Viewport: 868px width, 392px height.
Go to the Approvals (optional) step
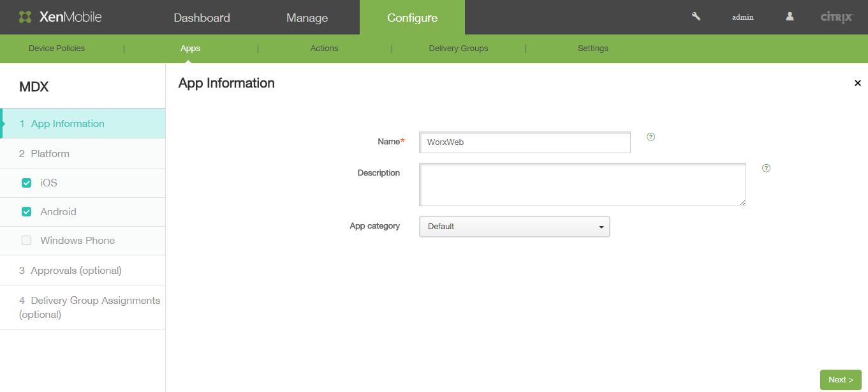[70, 271]
